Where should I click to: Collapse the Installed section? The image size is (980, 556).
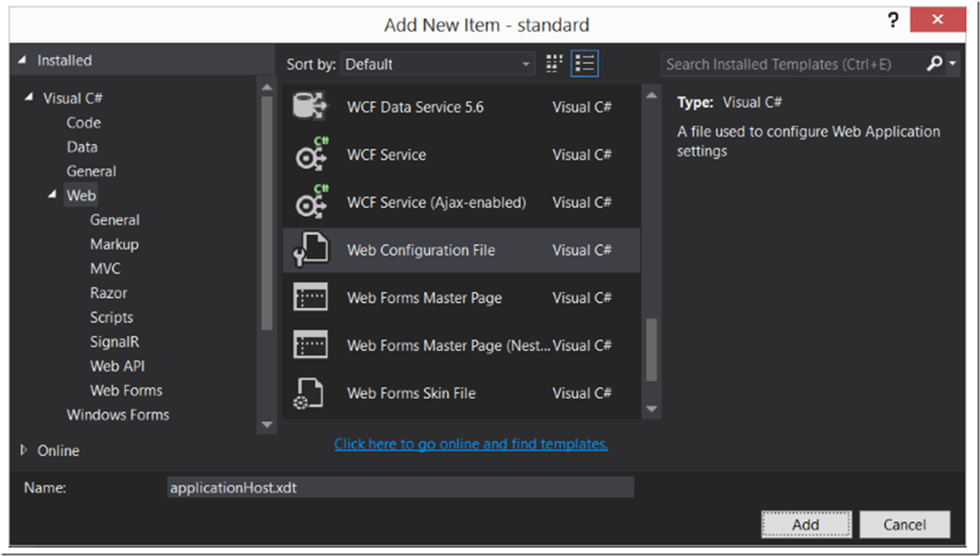pos(22,60)
